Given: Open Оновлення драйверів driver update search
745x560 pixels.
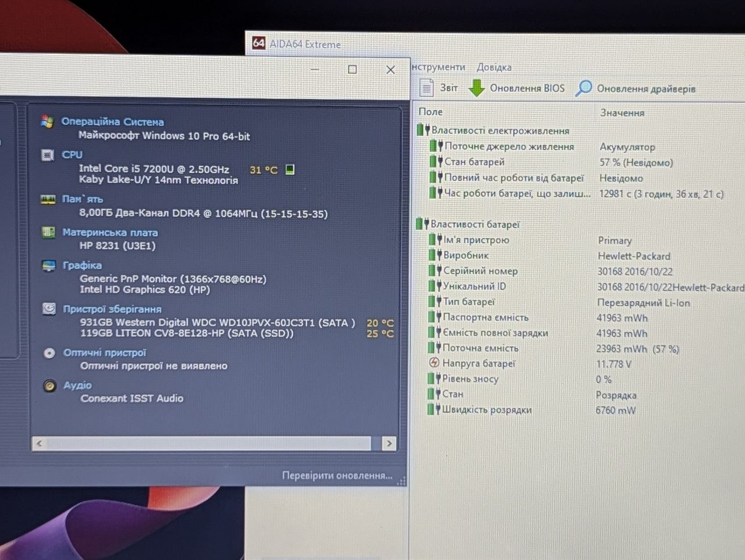Looking at the screenshot, I should pyautogui.click(x=636, y=88).
